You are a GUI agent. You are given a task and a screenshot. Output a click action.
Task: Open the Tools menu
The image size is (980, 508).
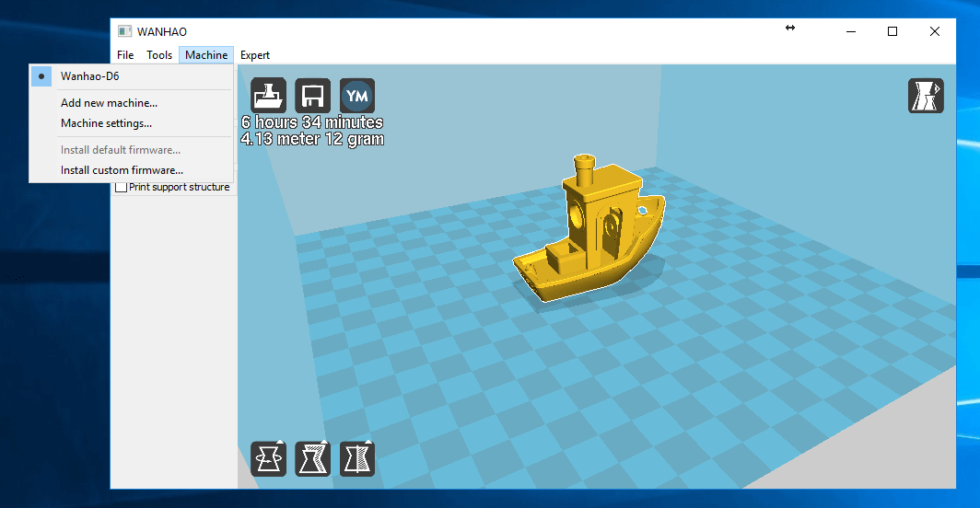(159, 55)
